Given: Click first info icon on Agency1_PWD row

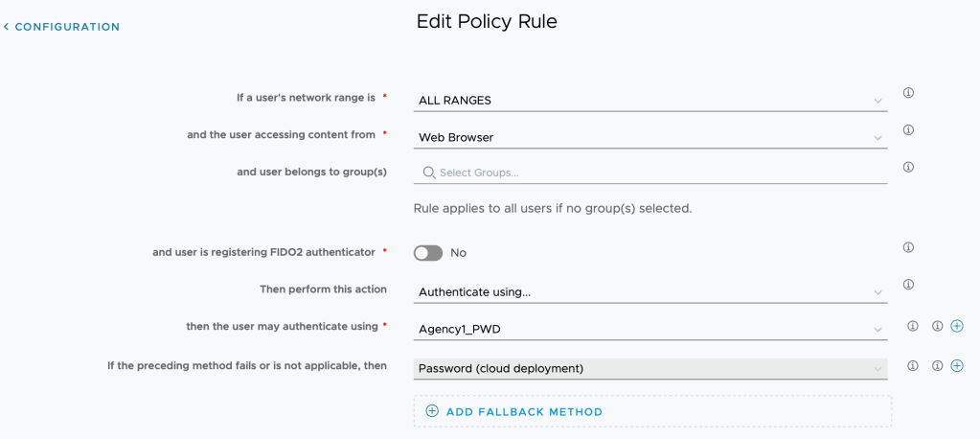Looking at the screenshot, I should (913, 326).
